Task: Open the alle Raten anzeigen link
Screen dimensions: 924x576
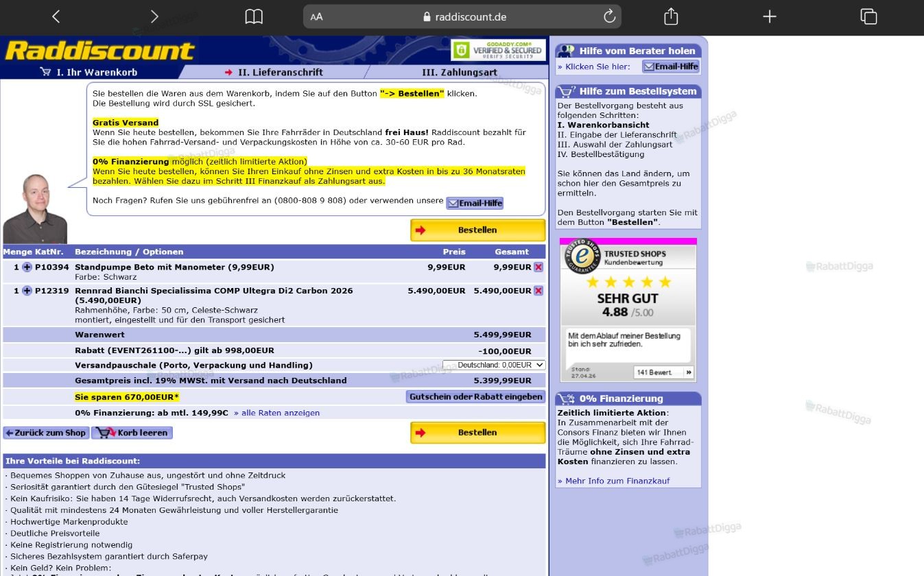Action: pos(276,413)
